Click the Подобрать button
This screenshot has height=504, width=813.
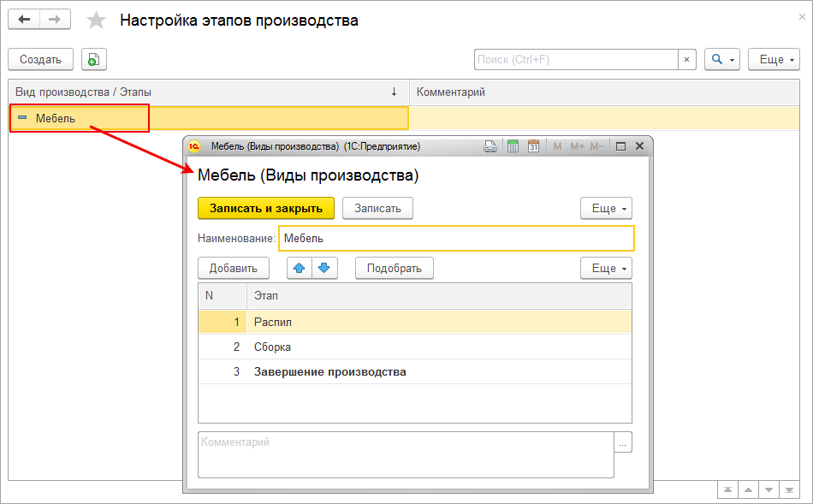395,268
